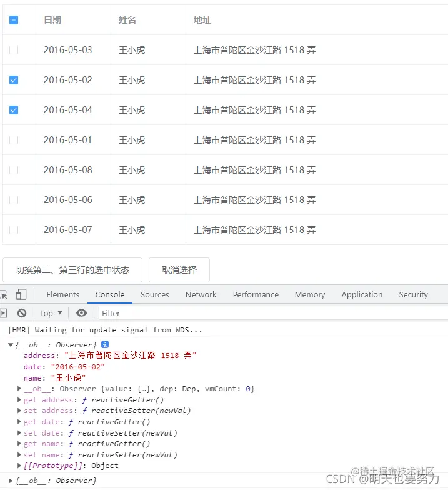The height and width of the screenshot is (490, 448).
Task: Open the Sources tab
Action: coord(155,295)
